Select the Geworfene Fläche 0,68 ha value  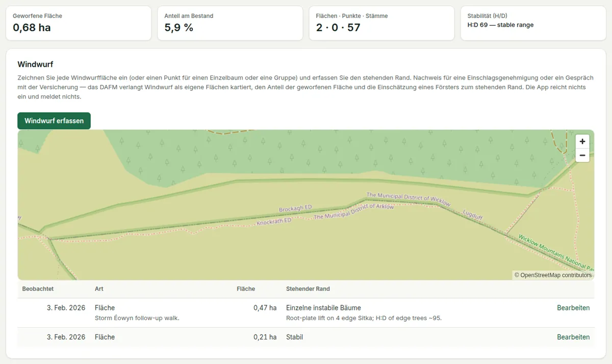coord(32,28)
